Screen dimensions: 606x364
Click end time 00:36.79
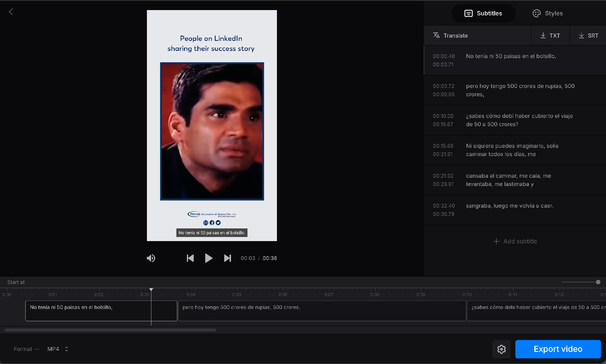(443, 214)
